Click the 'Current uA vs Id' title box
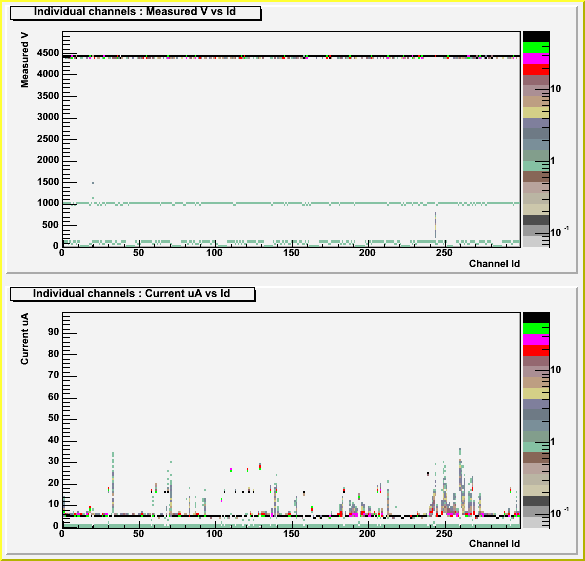The height and width of the screenshot is (561, 585). click(132, 294)
